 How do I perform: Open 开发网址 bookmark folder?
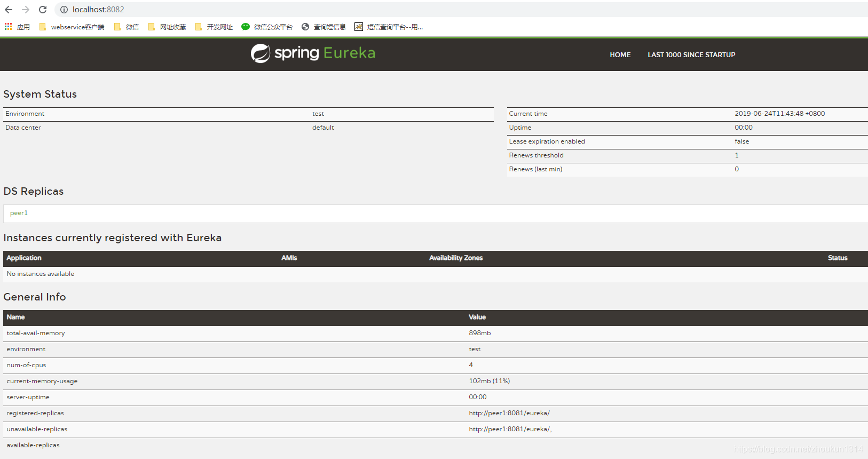point(214,27)
